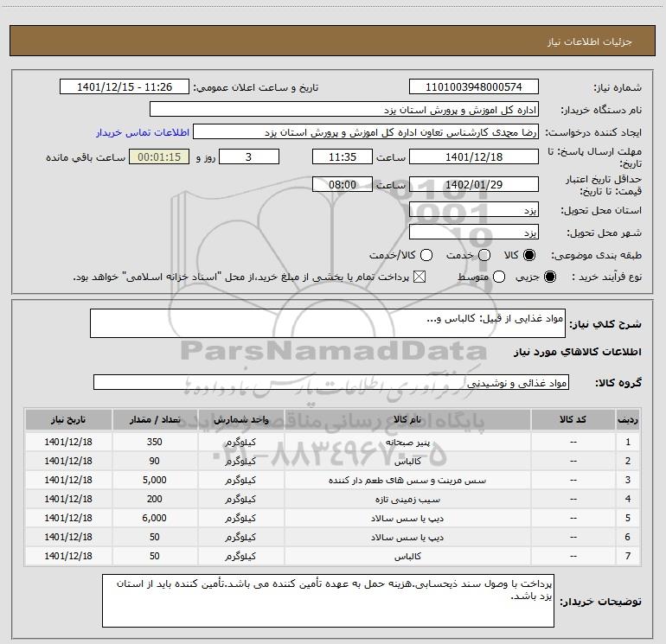Screen dimensions: 666x644
Task: Click the delivery city field
Action: [474, 233]
